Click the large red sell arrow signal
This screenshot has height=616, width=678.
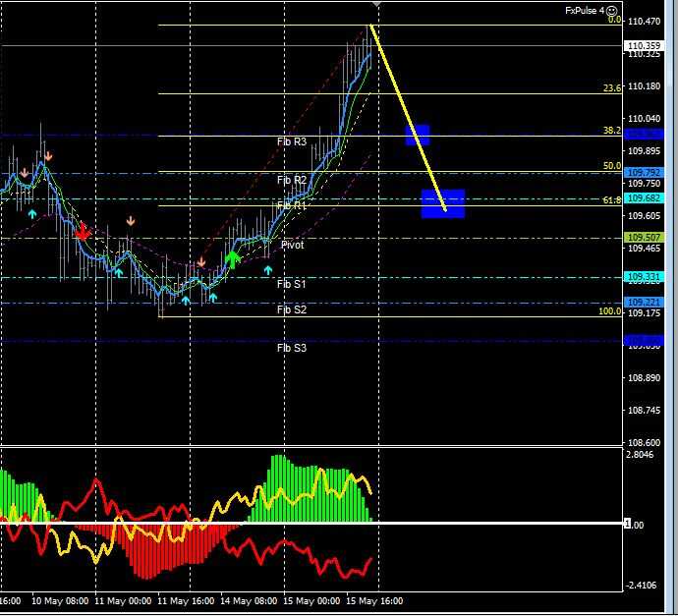click(83, 232)
